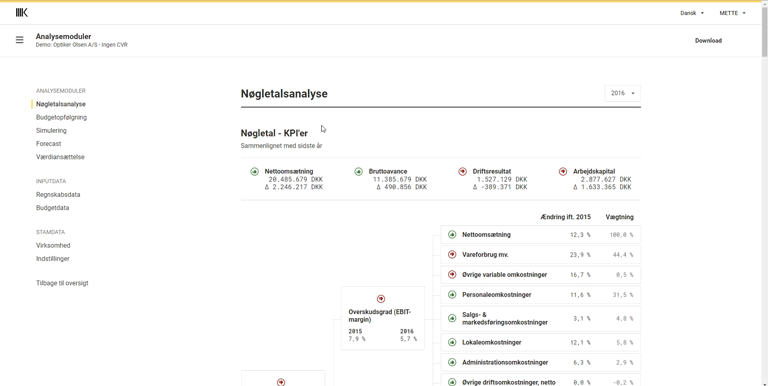The width and height of the screenshot is (768, 386).
Task: Click green arrow icon beside Bruttoavance KPI
Action: coord(359,172)
